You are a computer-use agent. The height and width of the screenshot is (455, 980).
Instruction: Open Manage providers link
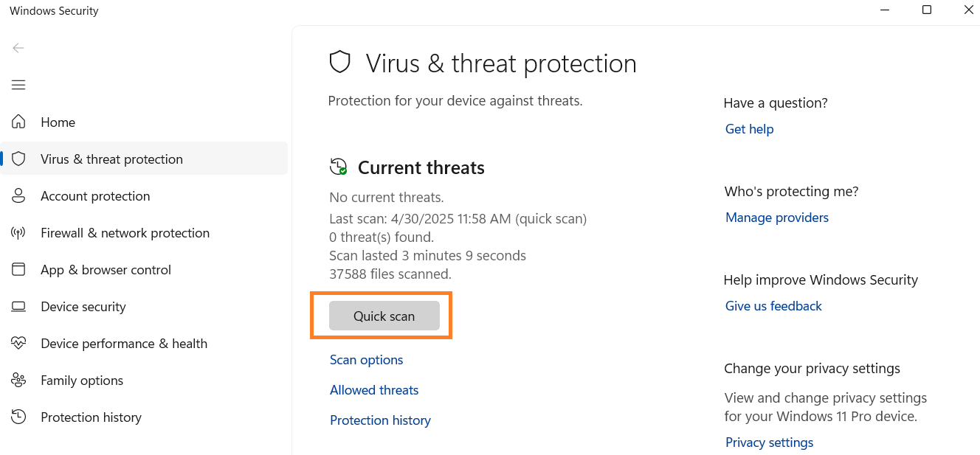[x=776, y=218]
